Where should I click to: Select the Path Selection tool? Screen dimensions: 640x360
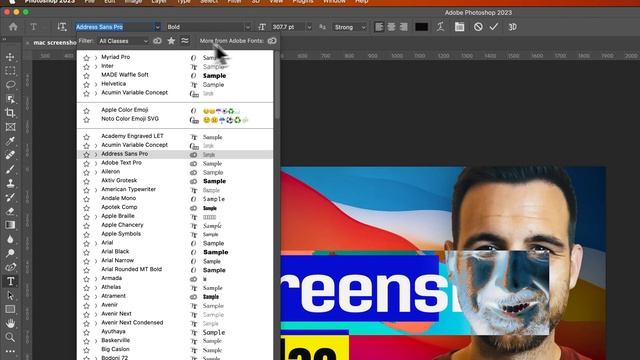11,296
